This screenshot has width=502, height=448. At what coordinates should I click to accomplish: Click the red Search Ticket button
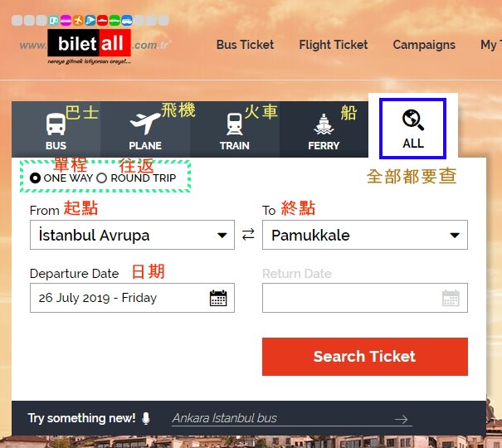(364, 357)
